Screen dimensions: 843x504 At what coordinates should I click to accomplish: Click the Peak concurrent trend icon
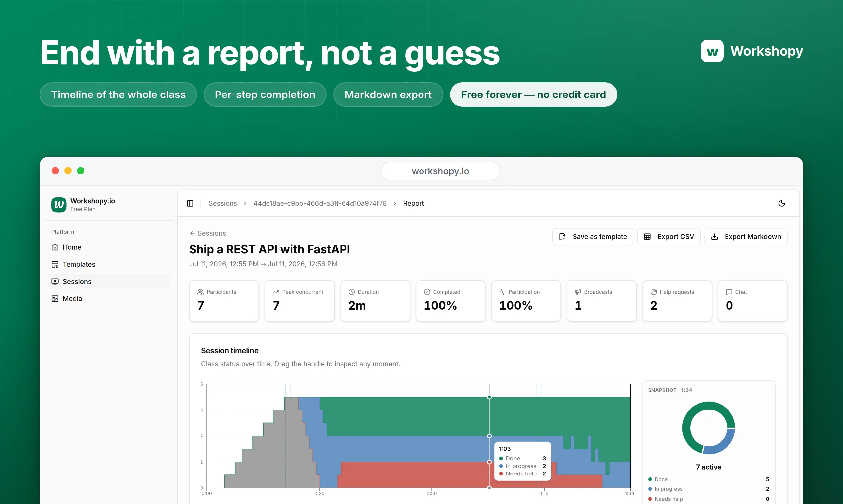tap(276, 292)
